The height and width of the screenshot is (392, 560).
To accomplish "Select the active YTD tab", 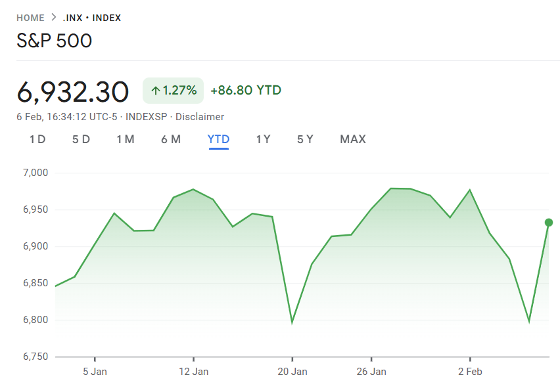I will click(x=218, y=139).
